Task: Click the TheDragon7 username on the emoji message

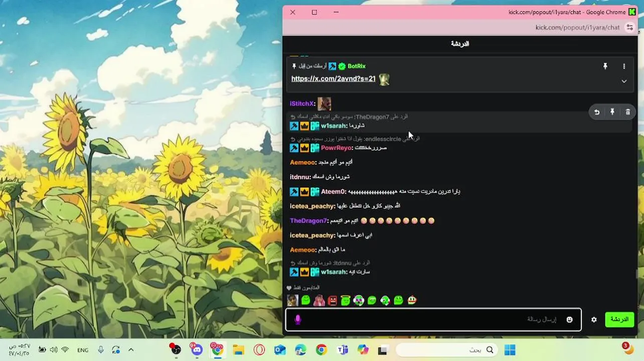Action: tap(308, 221)
